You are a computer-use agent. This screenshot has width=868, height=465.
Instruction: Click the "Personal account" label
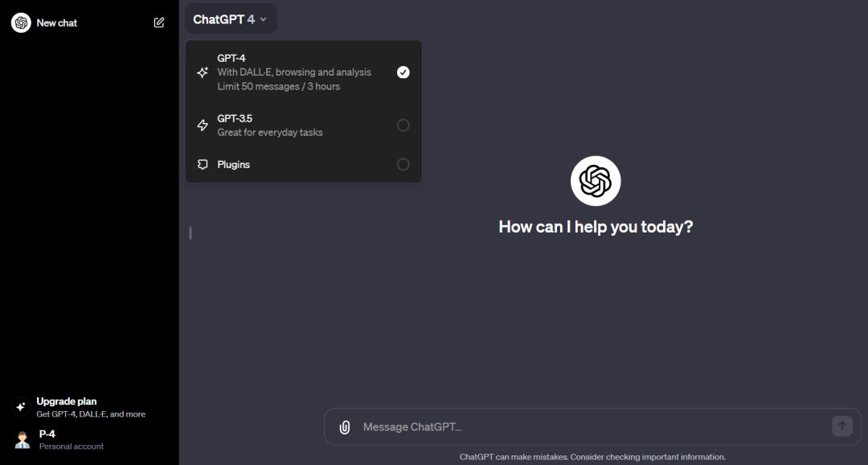pyautogui.click(x=72, y=446)
